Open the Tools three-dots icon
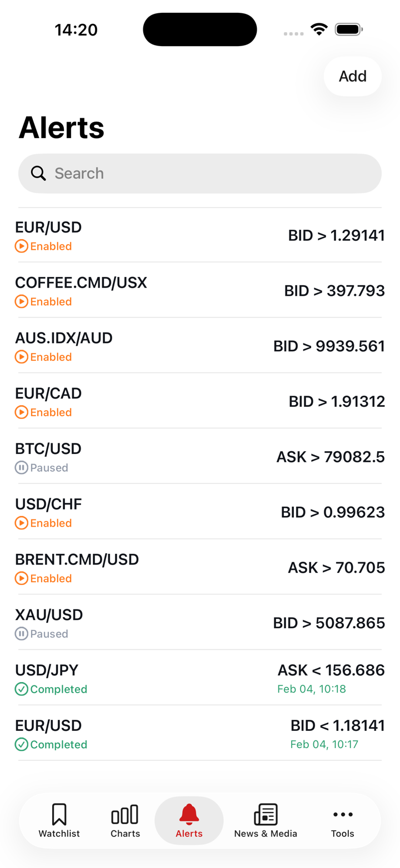The width and height of the screenshot is (400, 868). point(343,814)
